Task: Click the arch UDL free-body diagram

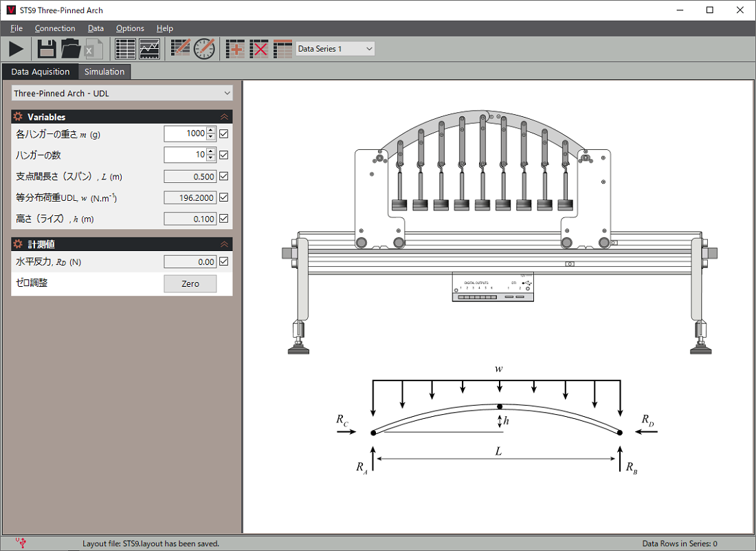Action: (x=497, y=420)
